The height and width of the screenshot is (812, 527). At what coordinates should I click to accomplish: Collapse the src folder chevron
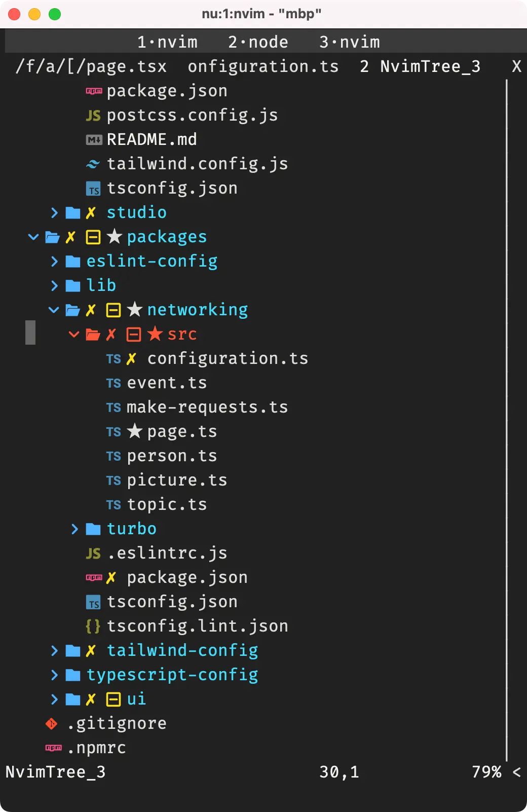(x=74, y=334)
